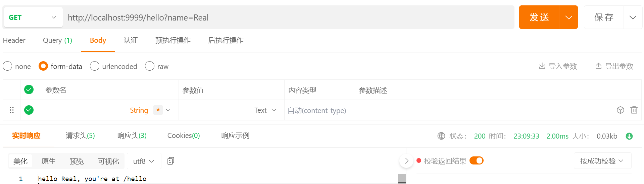The width and height of the screenshot is (644, 184).
Task: Click the drag handle of parameter row
Action: point(12,110)
